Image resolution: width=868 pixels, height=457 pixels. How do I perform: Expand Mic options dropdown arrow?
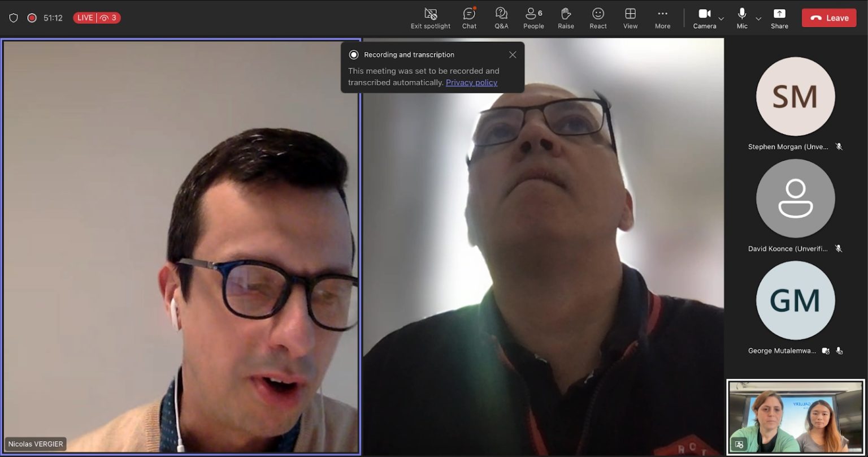pyautogui.click(x=758, y=19)
